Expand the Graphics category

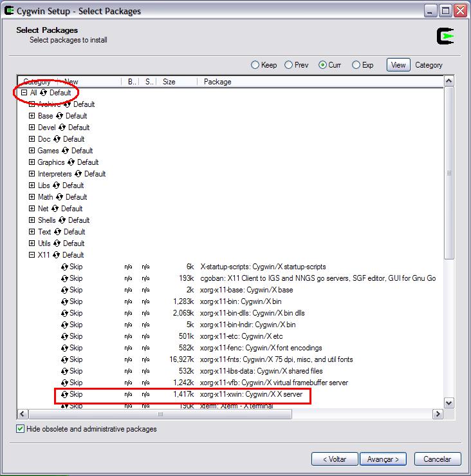tap(32, 162)
